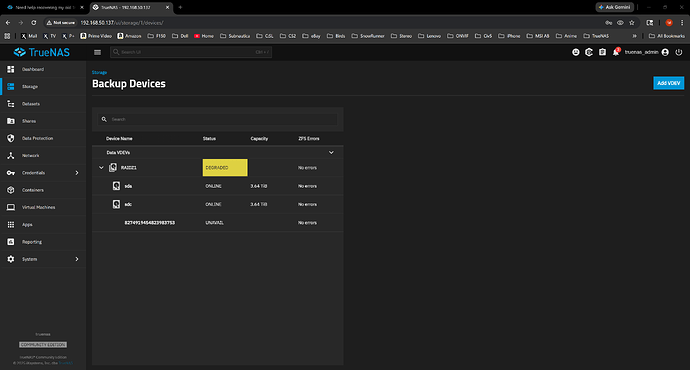Open the All Bookmarks folder
The height and width of the screenshot is (370, 690).
[x=667, y=36]
